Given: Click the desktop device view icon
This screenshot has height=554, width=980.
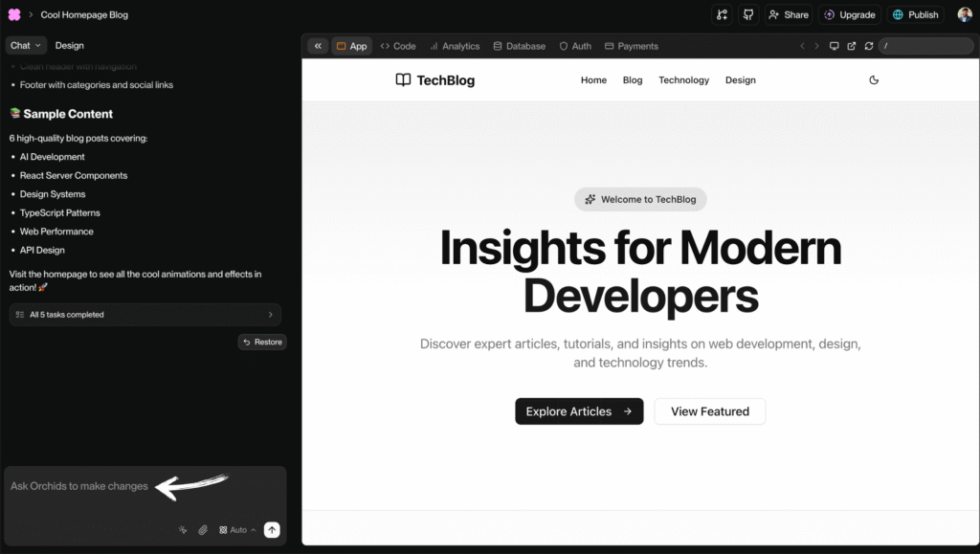Looking at the screenshot, I should (834, 46).
